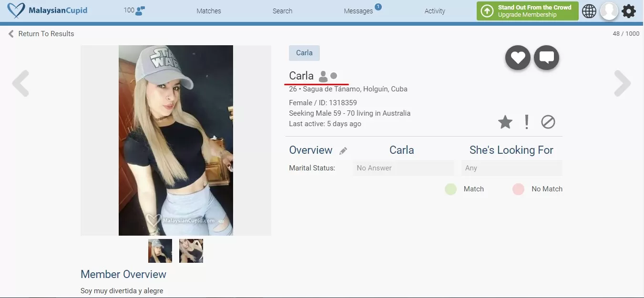Open chat using the speech bubble icon
The image size is (644, 298).
(x=546, y=58)
